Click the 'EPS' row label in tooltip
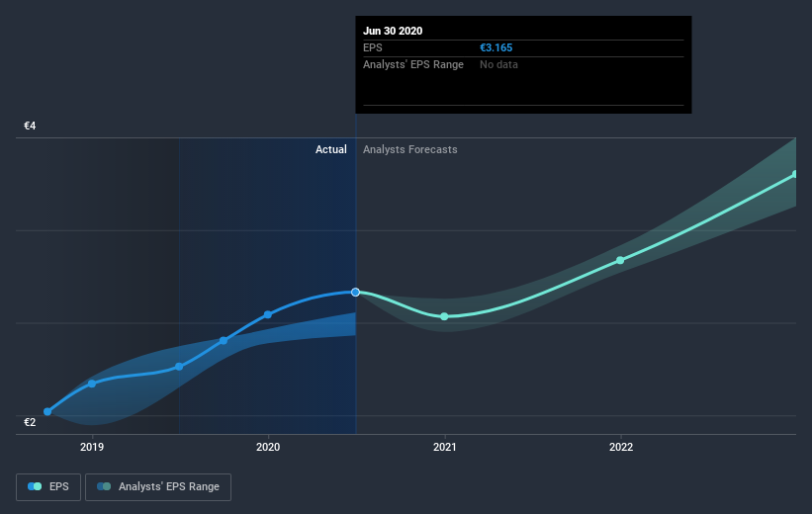This screenshot has width=812, height=514. point(372,47)
